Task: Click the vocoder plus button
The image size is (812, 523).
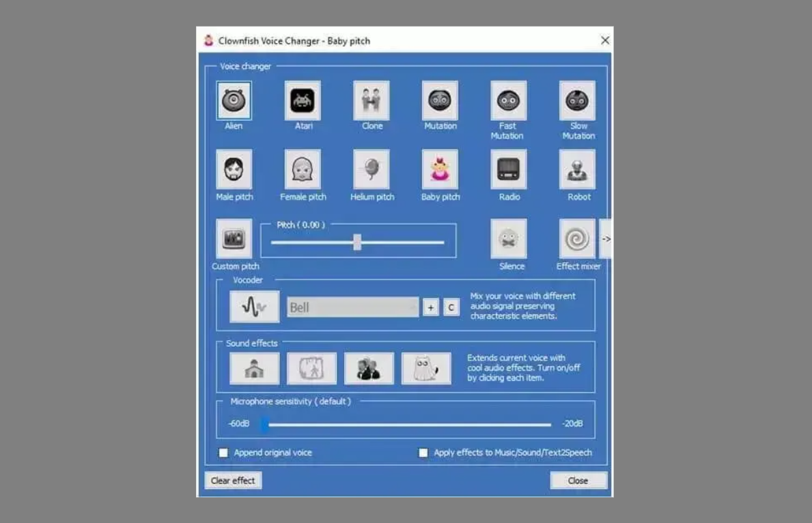Action: pyautogui.click(x=430, y=307)
